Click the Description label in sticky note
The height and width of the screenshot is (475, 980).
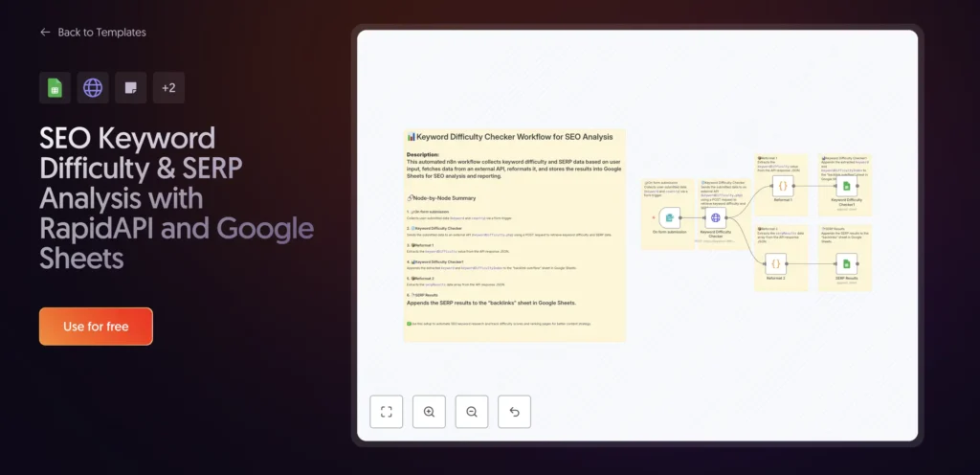(x=423, y=154)
